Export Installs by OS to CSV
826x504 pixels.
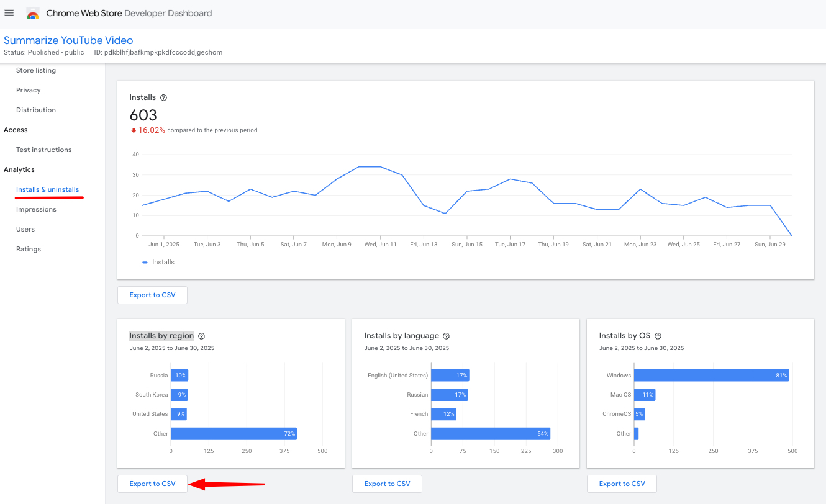click(x=622, y=484)
